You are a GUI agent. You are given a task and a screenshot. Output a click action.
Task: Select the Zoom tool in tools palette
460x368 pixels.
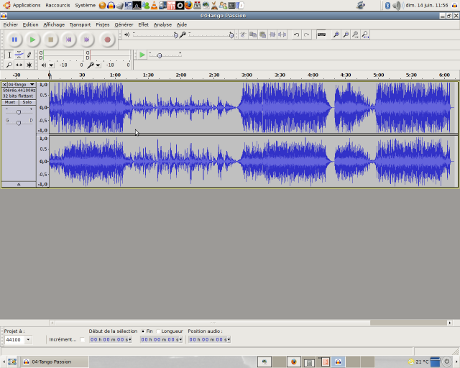(x=9, y=65)
